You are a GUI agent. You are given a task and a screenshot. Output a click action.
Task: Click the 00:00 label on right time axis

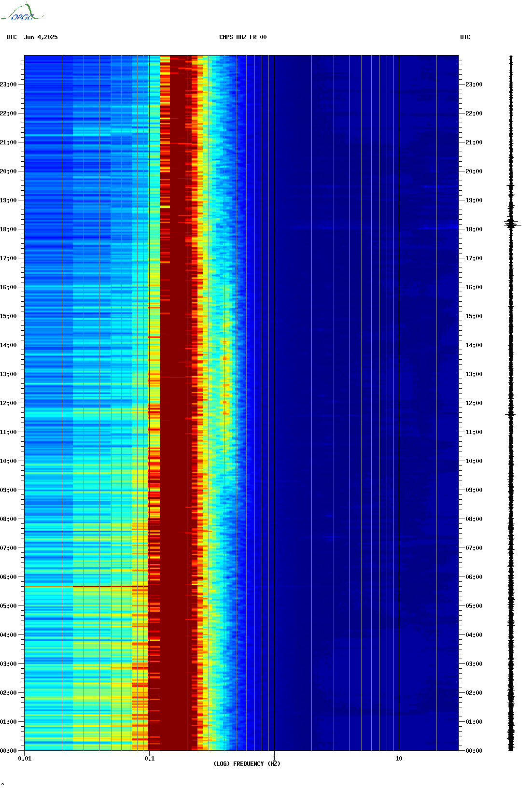[x=474, y=751]
